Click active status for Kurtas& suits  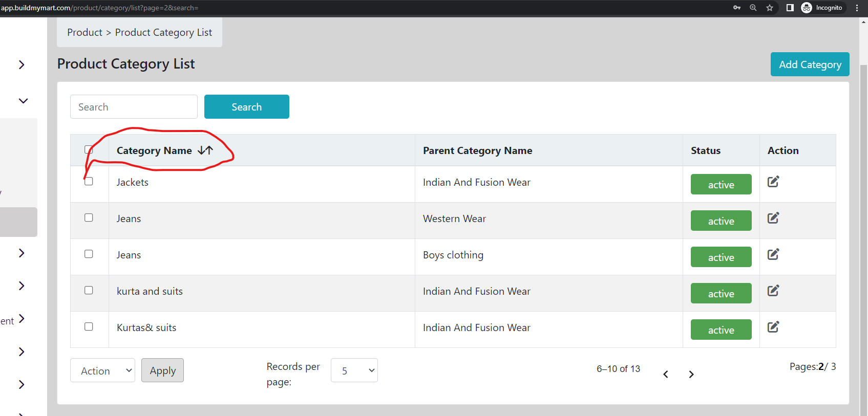[721, 330]
